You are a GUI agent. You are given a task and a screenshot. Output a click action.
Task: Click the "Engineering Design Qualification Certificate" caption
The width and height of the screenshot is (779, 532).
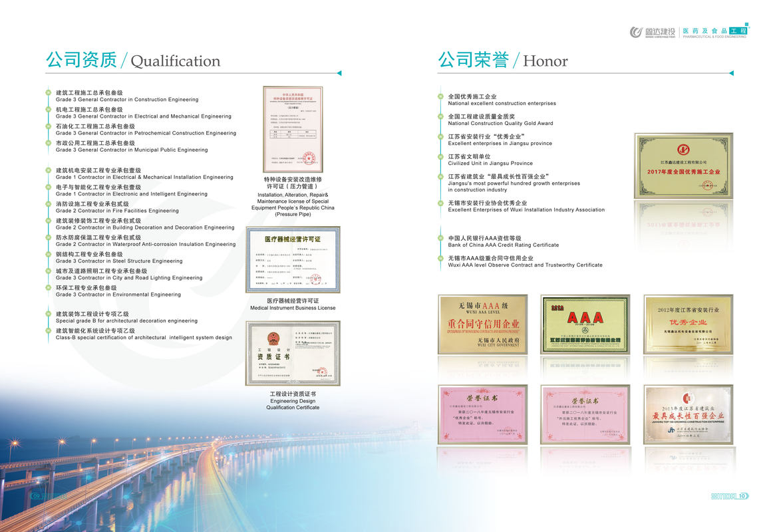[x=293, y=404]
